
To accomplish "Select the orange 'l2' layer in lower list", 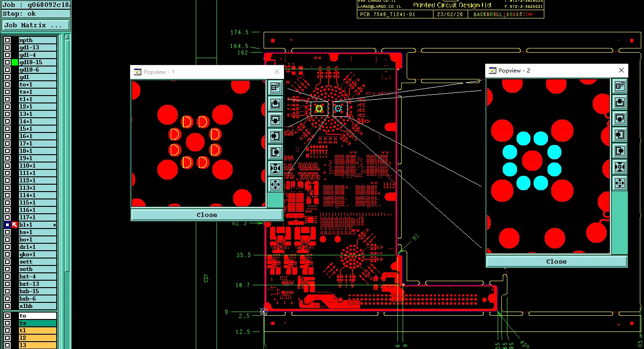I will click(37, 338).
